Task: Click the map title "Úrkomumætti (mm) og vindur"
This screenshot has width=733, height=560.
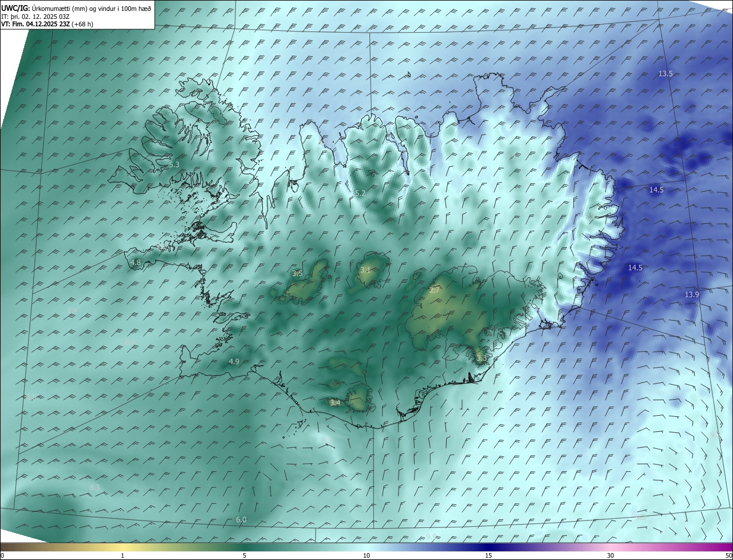Action: click(x=74, y=8)
